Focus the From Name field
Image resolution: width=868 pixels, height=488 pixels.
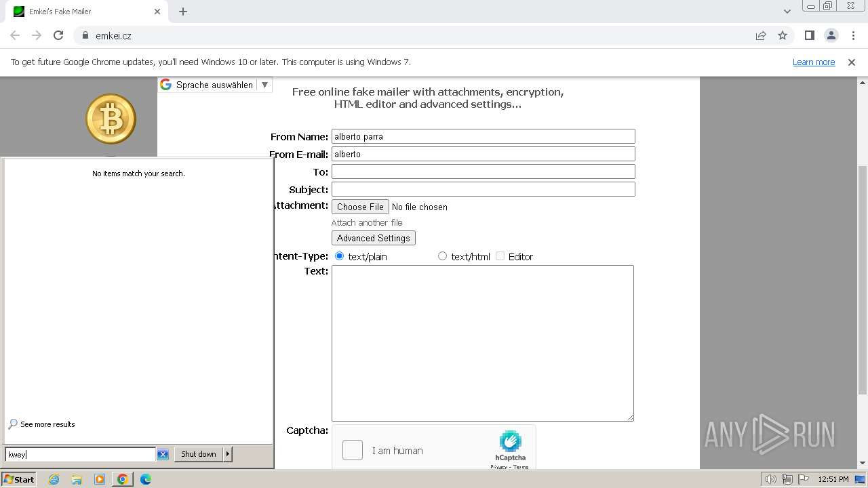(x=484, y=136)
